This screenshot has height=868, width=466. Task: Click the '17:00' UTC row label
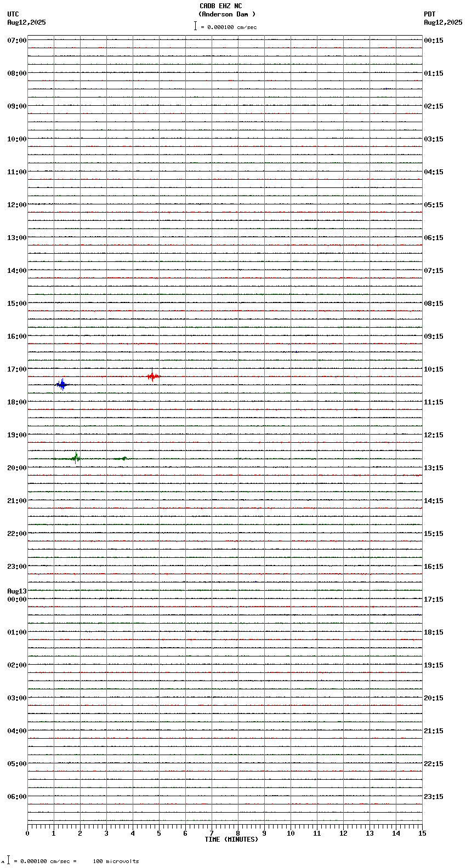point(17,369)
